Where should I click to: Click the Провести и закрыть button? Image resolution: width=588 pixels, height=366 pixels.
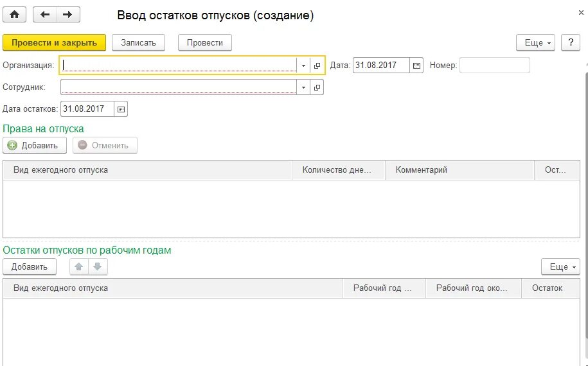(55, 43)
